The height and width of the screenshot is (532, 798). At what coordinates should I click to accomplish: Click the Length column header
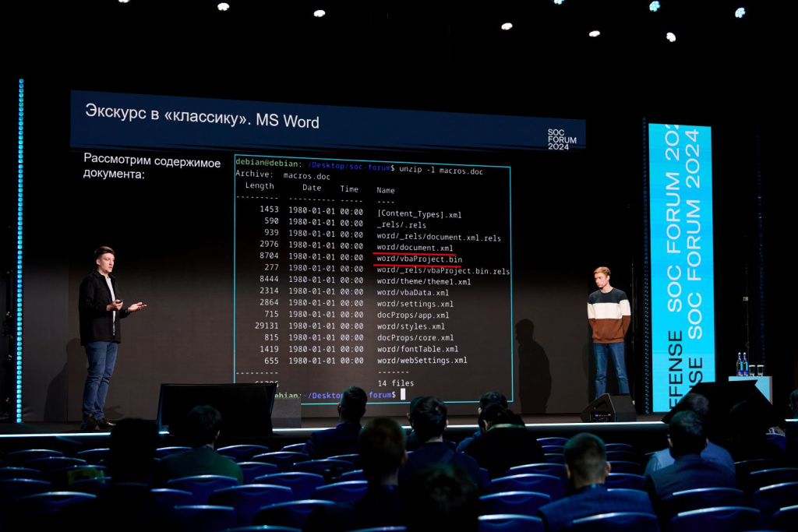tap(260, 186)
